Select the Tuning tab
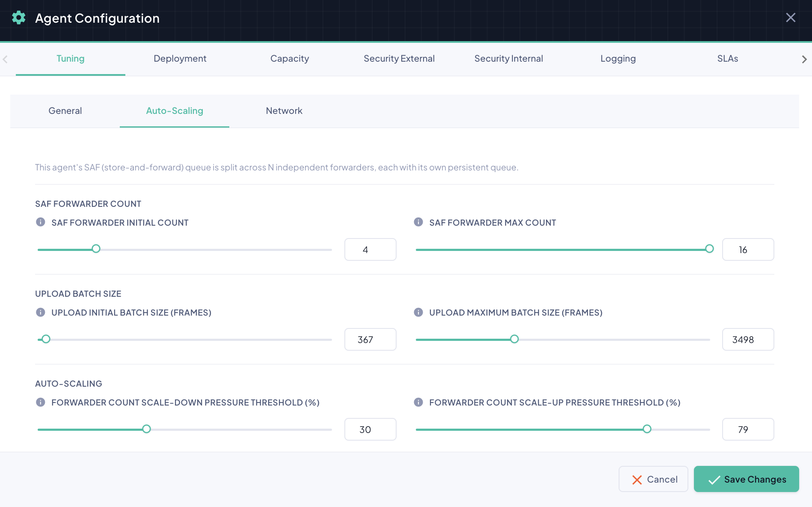This screenshot has height=507, width=812. coord(71,59)
